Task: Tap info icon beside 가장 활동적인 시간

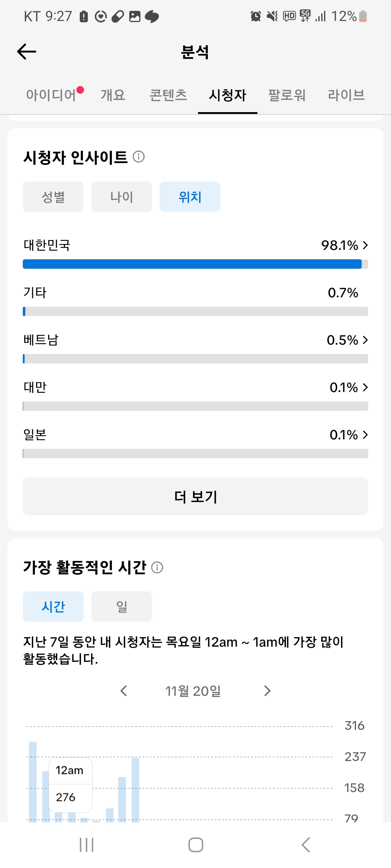Action: click(x=157, y=567)
